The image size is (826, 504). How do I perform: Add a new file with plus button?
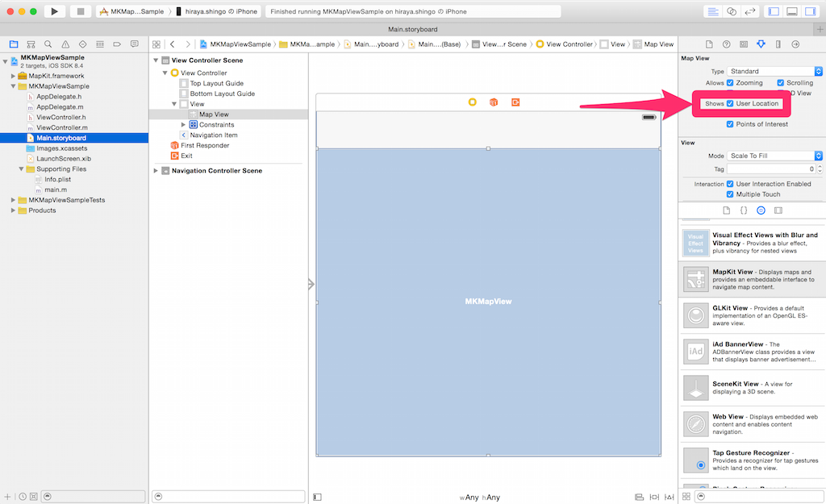(x=7, y=497)
